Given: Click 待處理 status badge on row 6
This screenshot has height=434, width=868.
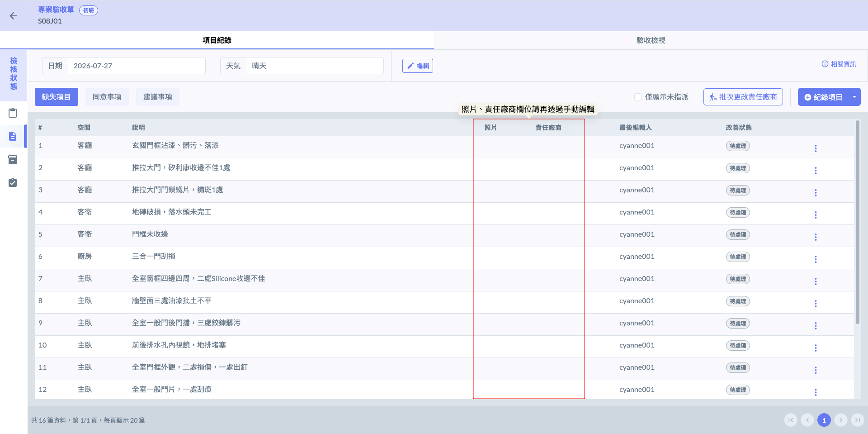Looking at the screenshot, I should coord(738,257).
